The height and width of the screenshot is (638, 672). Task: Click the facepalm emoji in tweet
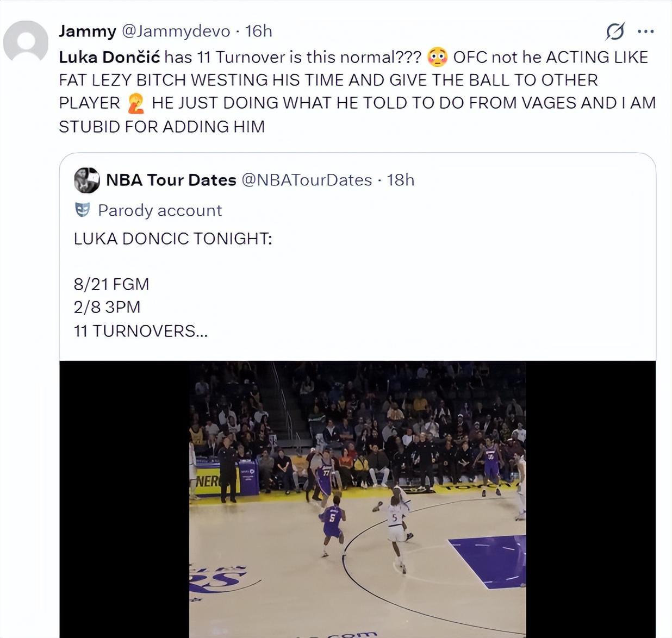point(136,103)
